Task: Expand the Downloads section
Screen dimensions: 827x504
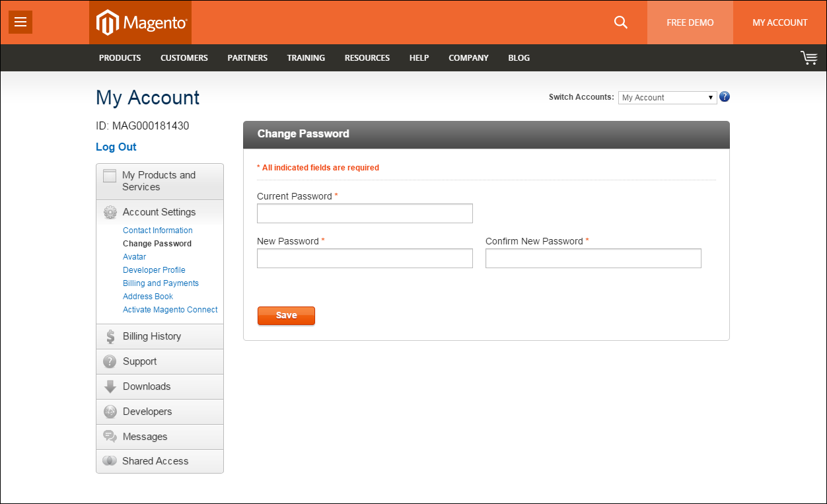Action: click(160, 387)
